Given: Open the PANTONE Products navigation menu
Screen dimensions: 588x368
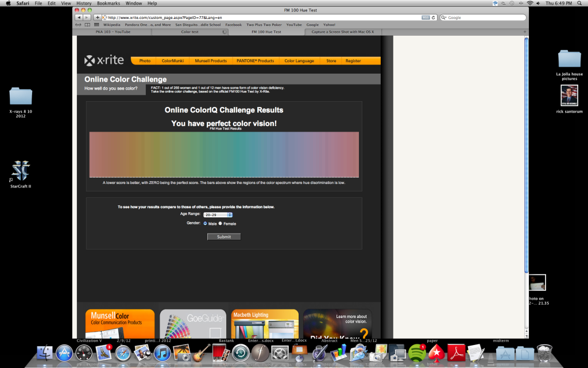Looking at the screenshot, I should click(x=257, y=61).
